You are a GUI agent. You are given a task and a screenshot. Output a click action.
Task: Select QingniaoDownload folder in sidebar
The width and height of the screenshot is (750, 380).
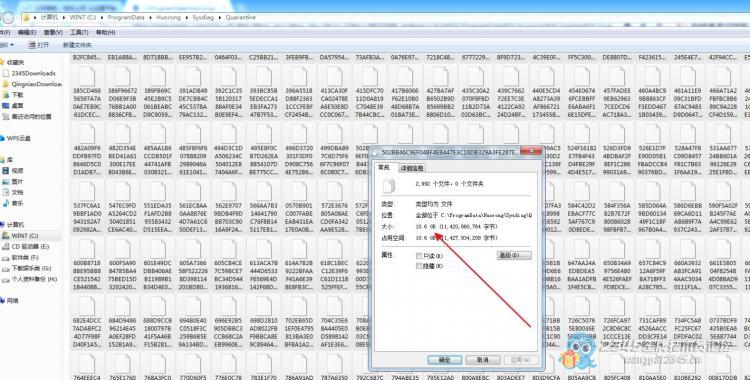click(x=36, y=84)
